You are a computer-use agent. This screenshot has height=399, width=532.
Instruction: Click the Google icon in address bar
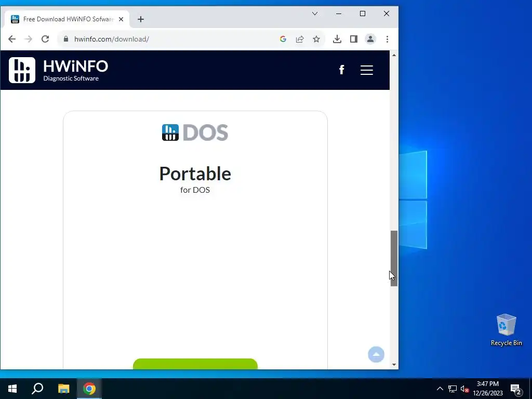coord(283,39)
